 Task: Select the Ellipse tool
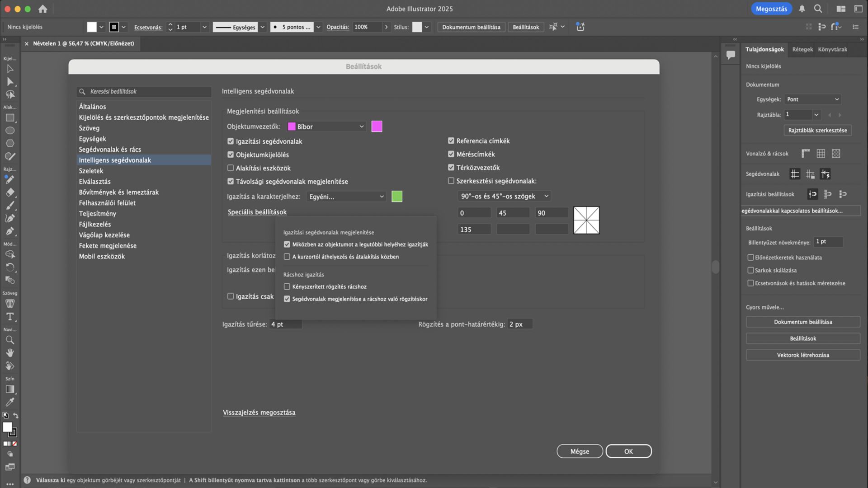[10, 131]
